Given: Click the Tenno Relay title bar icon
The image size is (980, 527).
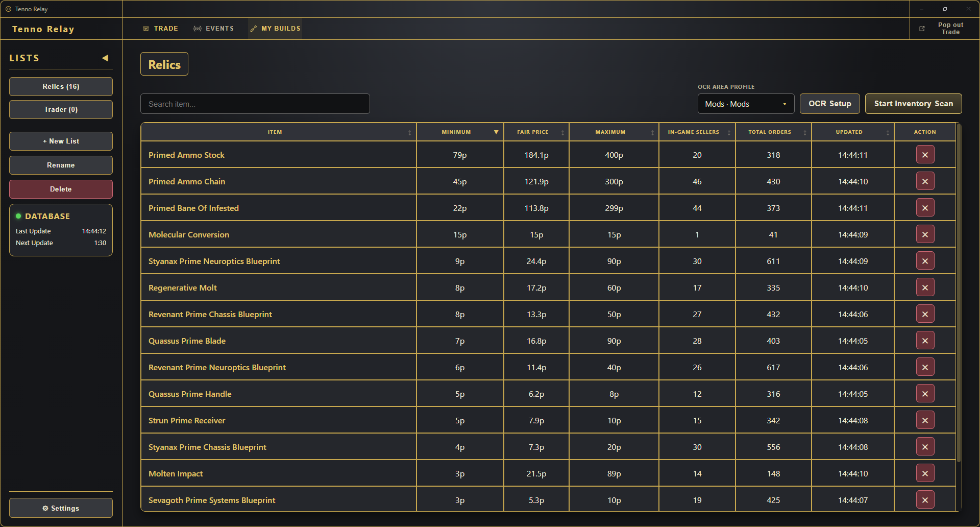Looking at the screenshot, I should pyautogui.click(x=8, y=9).
